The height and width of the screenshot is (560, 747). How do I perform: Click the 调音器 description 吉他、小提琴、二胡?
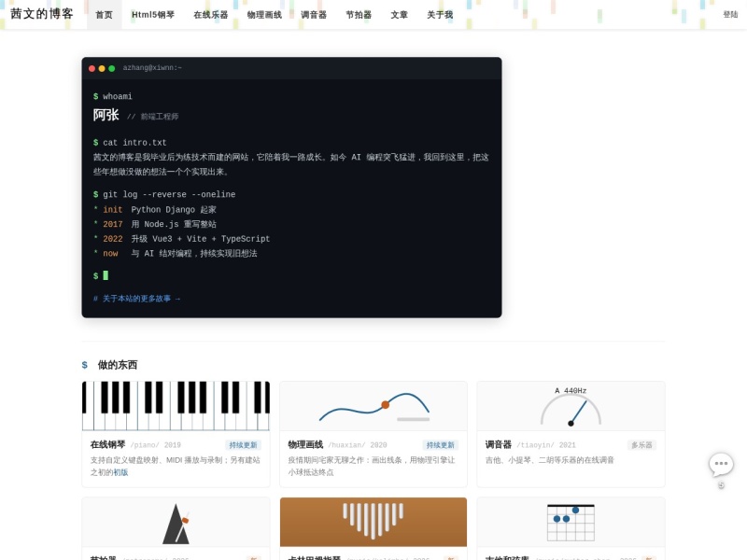pyautogui.click(x=550, y=460)
